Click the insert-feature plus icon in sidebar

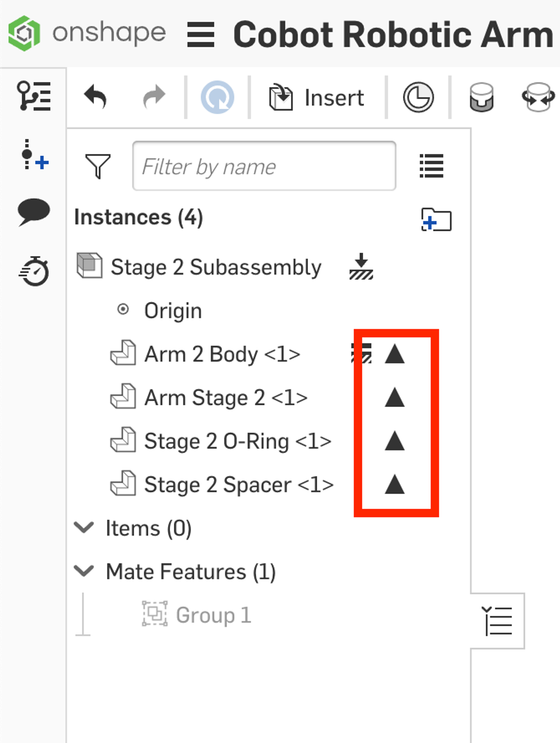(35, 155)
